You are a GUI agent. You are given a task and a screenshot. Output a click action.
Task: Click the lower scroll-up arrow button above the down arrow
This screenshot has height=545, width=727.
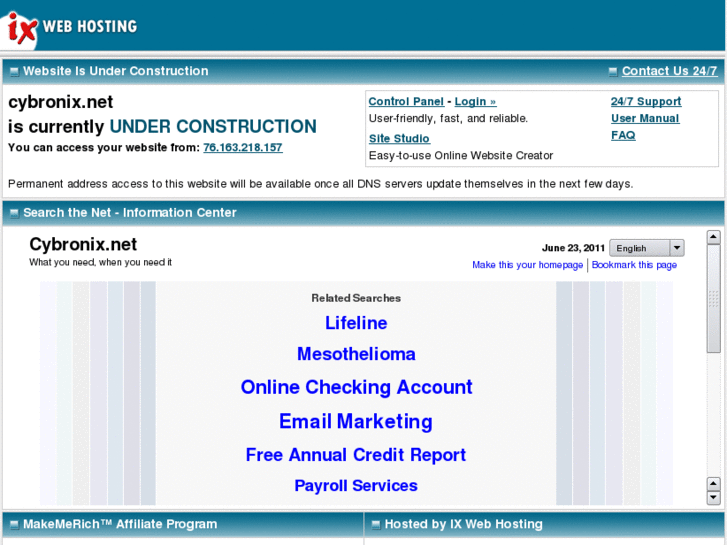[x=714, y=484]
